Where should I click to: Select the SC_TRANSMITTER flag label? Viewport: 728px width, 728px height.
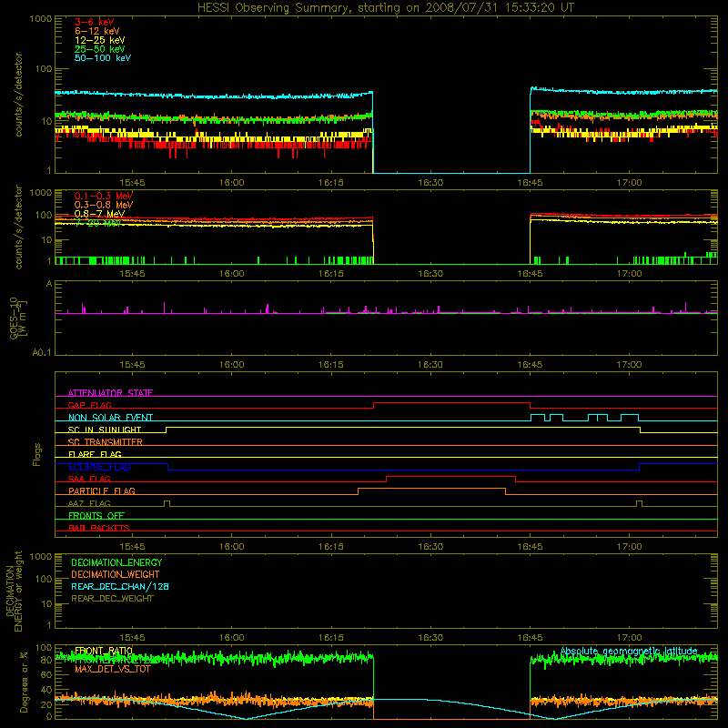(105, 441)
